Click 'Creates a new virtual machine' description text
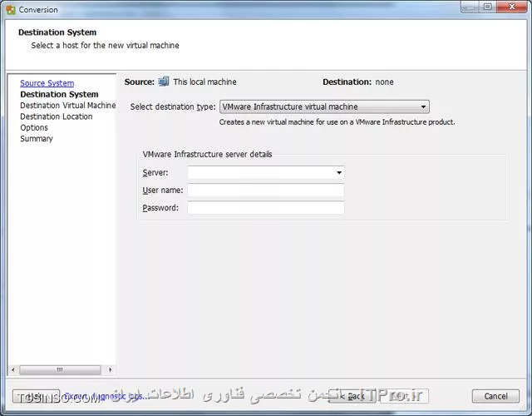 point(337,122)
